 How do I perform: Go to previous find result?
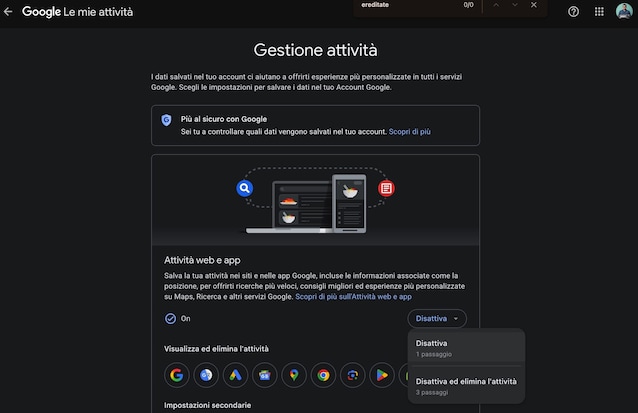[x=496, y=5]
